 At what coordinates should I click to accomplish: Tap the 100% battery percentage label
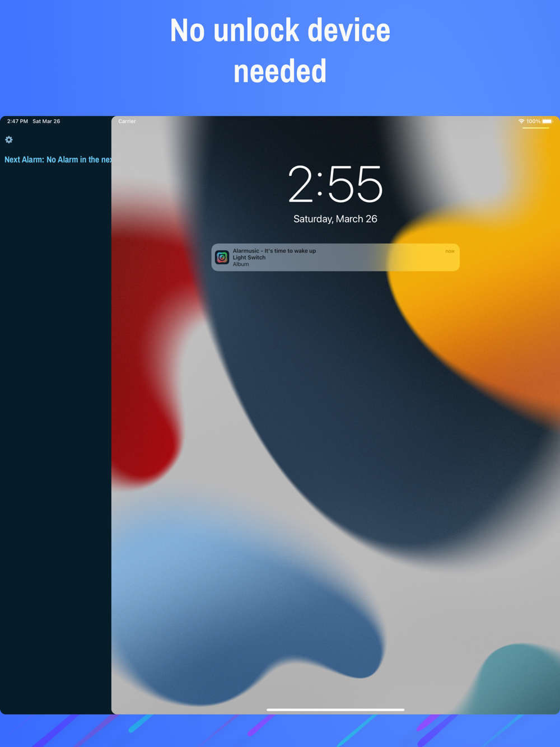(533, 122)
